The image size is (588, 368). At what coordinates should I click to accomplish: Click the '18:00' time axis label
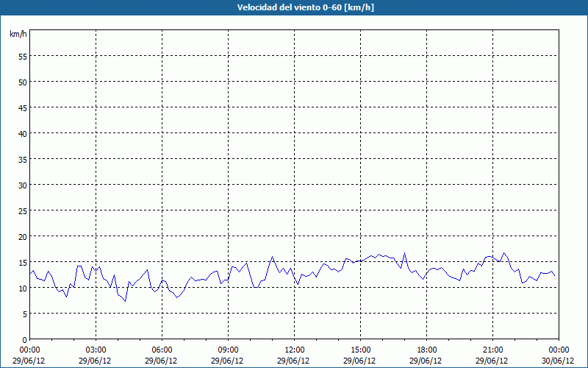pyautogui.click(x=427, y=350)
